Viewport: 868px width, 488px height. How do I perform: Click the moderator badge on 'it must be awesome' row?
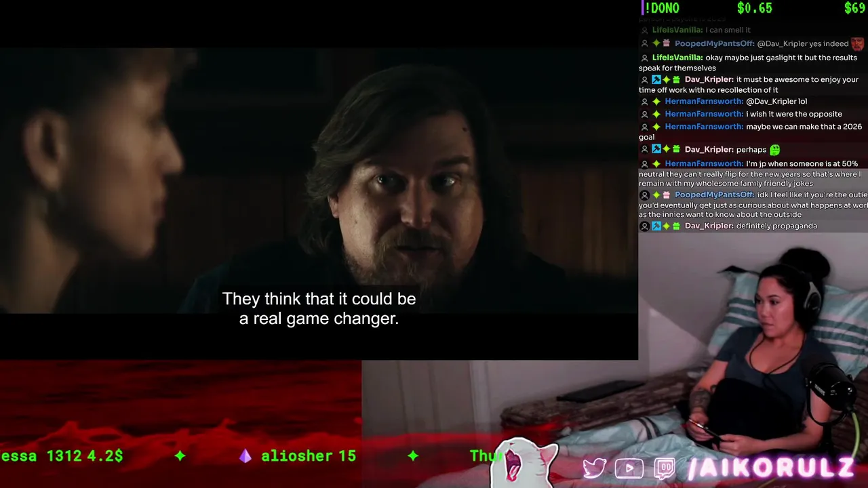tap(656, 79)
